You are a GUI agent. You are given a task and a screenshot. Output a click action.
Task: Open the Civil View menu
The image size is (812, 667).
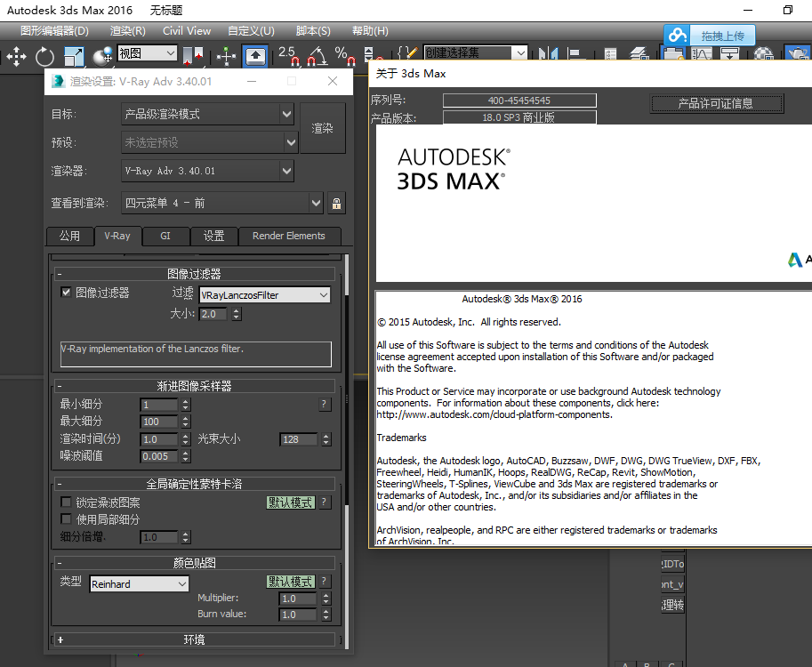(187, 31)
